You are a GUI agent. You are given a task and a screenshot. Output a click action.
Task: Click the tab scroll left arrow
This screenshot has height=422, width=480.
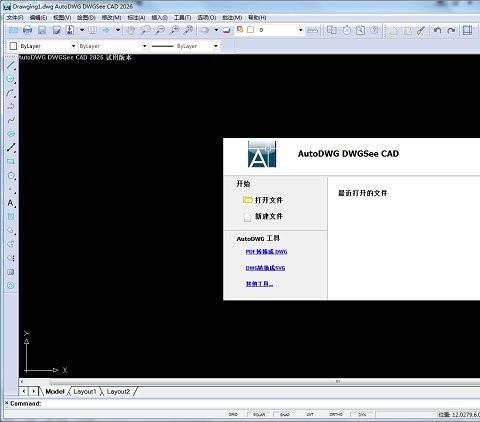24,391
